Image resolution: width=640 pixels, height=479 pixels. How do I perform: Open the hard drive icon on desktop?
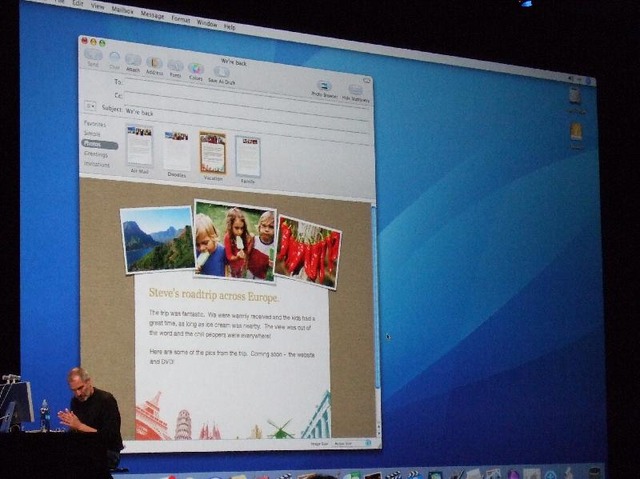pos(575,95)
